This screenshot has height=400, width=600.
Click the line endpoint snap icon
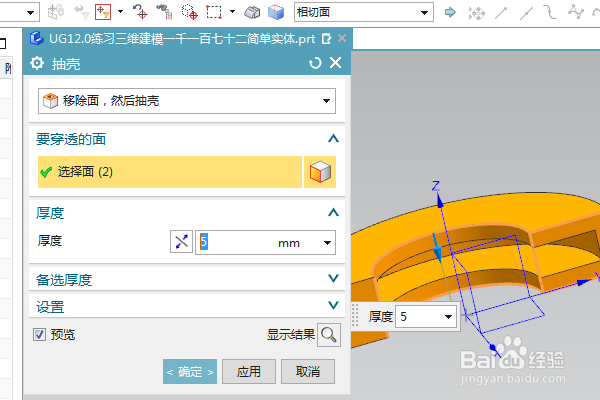pyautogui.click(x=501, y=13)
